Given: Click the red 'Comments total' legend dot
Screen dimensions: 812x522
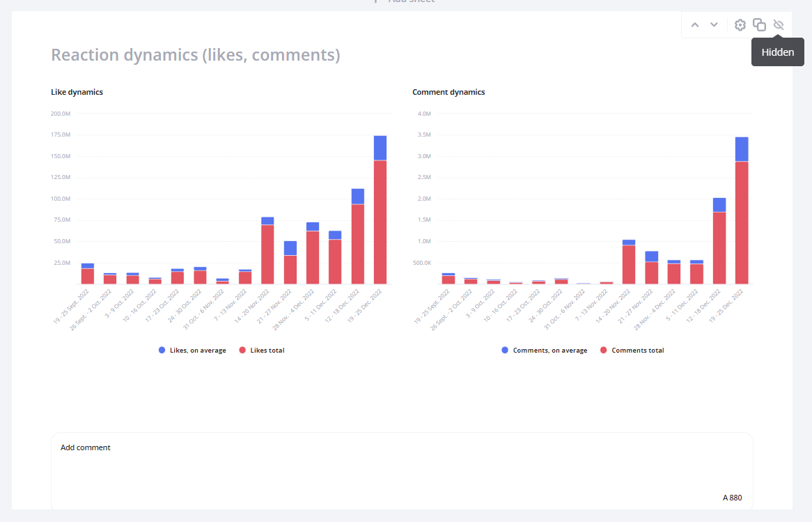Looking at the screenshot, I should [602, 351].
